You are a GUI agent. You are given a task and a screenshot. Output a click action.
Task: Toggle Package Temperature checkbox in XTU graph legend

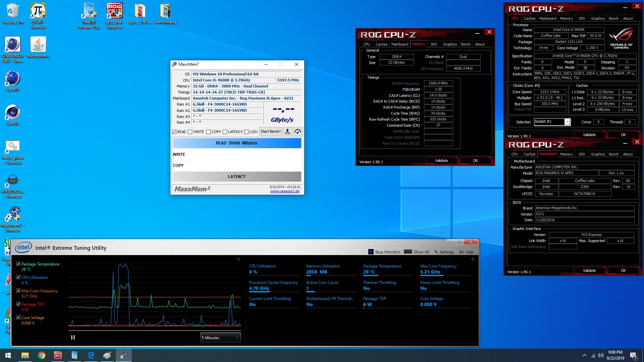pyautogui.click(x=18, y=264)
